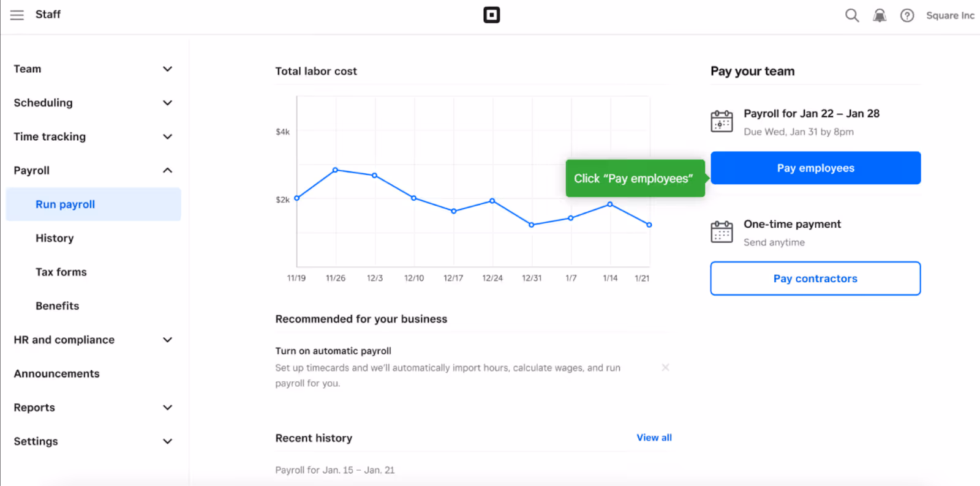The width and height of the screenshot is (980, 486).
Task: Click the Payroll sidebar label
Action: [32, 170]
